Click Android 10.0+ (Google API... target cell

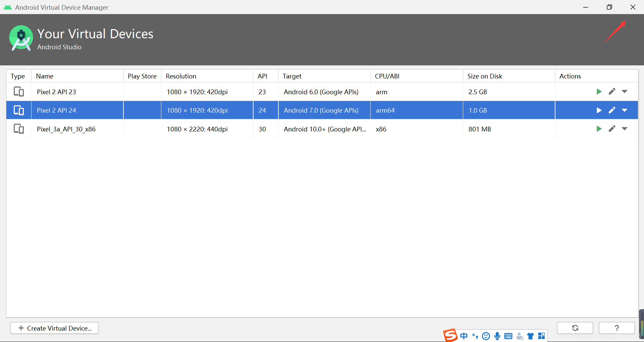point(324,129)
